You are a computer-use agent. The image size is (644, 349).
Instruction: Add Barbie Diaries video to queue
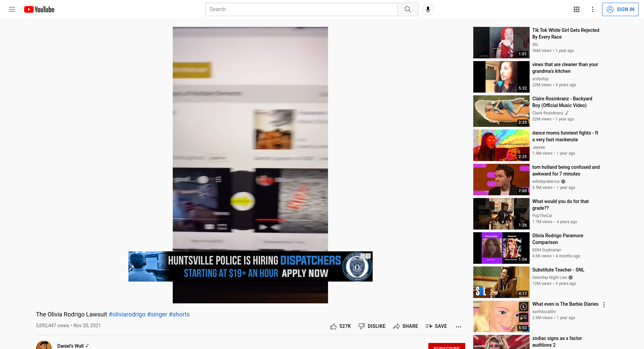coord(524,317)
